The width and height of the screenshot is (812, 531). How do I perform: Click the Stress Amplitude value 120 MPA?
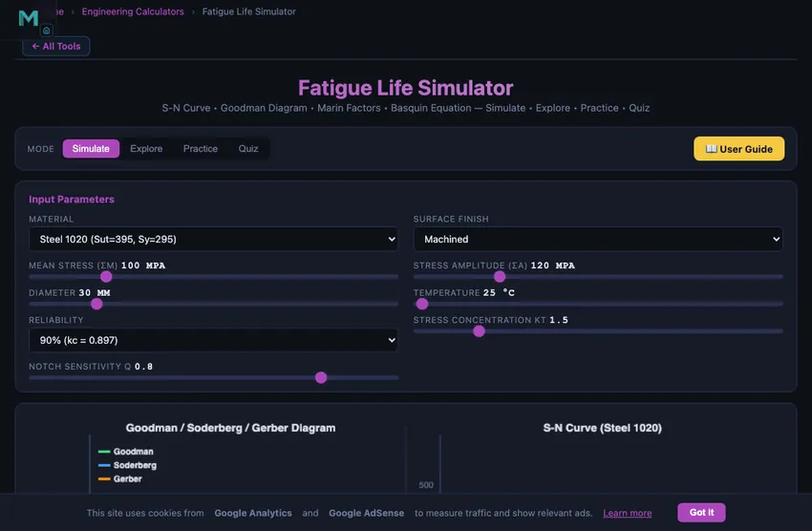[x=553, y=265]
